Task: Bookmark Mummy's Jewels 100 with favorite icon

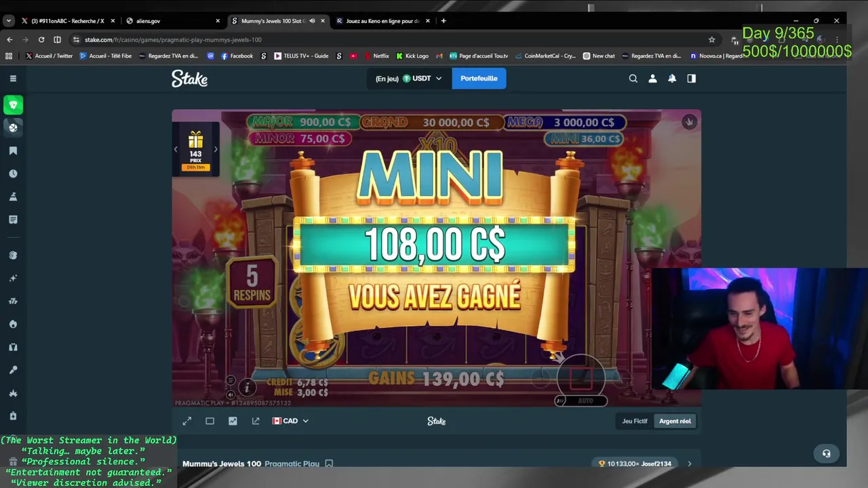Action: [329, 464]
